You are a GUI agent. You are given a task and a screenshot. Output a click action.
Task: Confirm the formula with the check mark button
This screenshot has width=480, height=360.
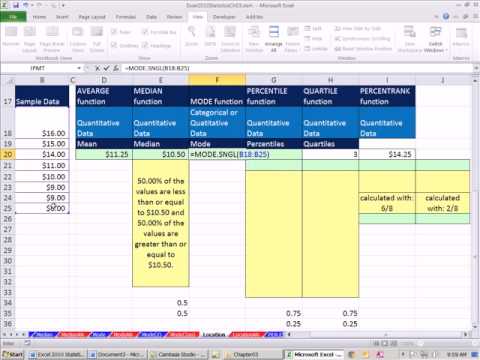[106, 68]
